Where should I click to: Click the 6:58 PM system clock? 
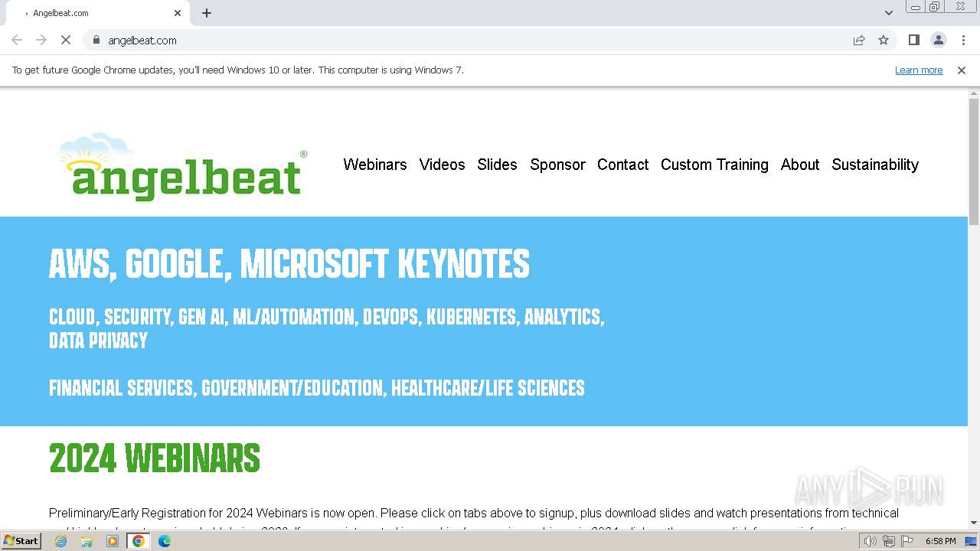pyautogui.click(x=940, y=541)
